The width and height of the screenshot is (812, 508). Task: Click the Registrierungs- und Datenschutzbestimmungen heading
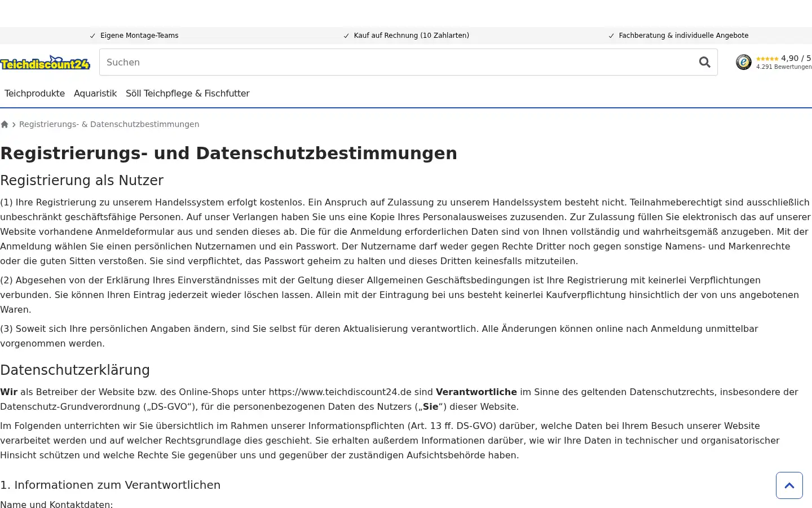tap(228, 153)
